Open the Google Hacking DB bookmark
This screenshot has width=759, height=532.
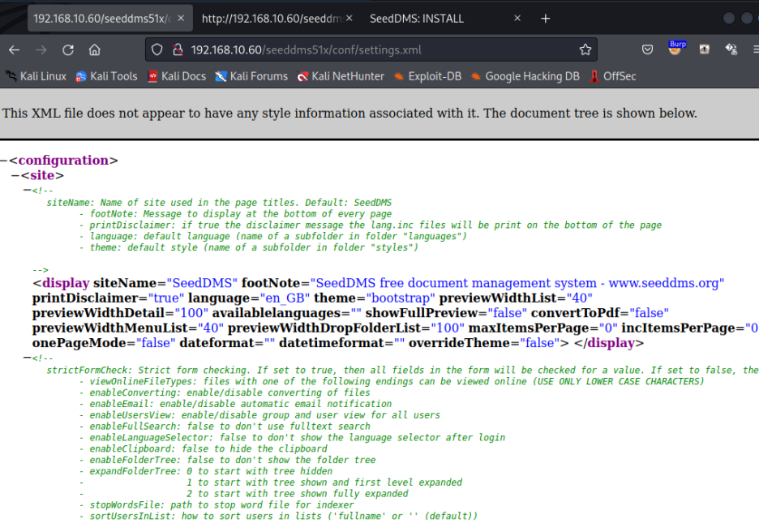pyautogui.click(x=525, y=76)
